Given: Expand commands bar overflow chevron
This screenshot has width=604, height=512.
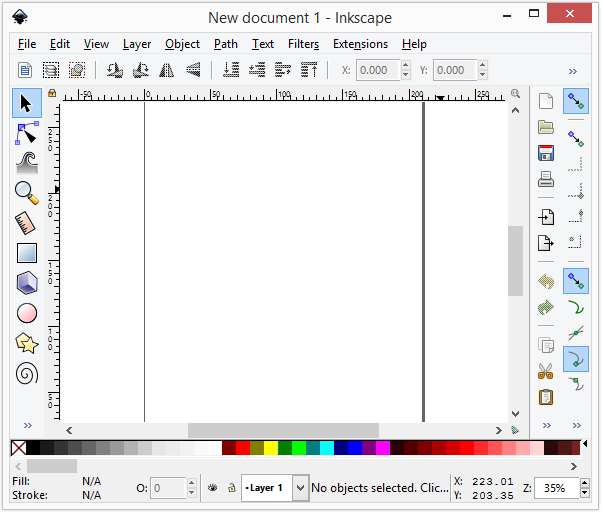Looking at the screenshot, I should (x=546, y=425).
